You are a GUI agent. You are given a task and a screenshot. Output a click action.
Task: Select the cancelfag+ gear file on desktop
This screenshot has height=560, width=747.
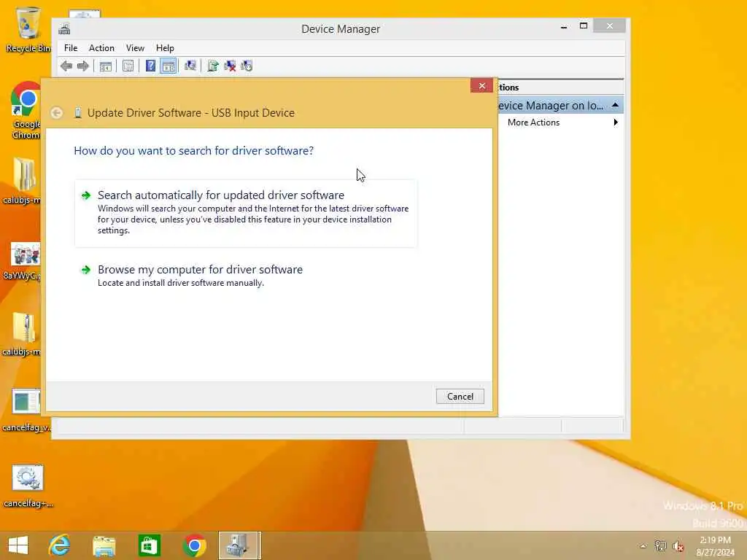[28, 486]
